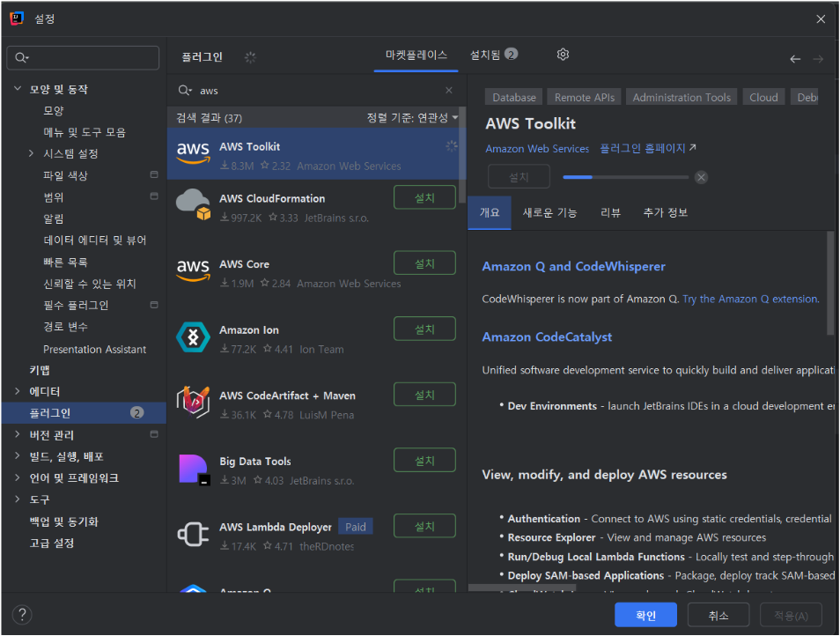The width and height of the screenshot is (840, 636).
Task: Click project-level marker next to 필수 플러그인
Action: 154,305
